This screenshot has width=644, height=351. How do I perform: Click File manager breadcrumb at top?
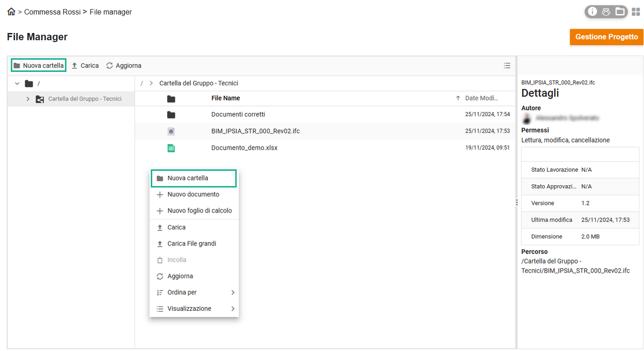coord(111,12)
